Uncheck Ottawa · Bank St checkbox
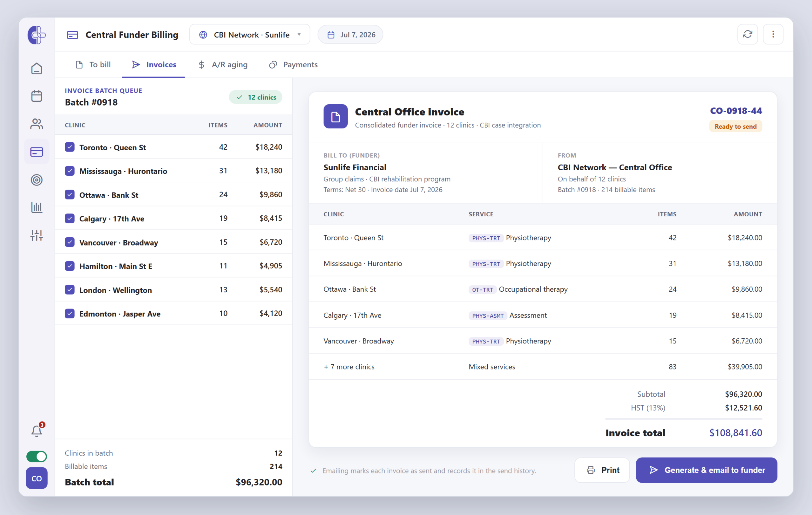The image size is (812, 515). click(x=69, y=194)
